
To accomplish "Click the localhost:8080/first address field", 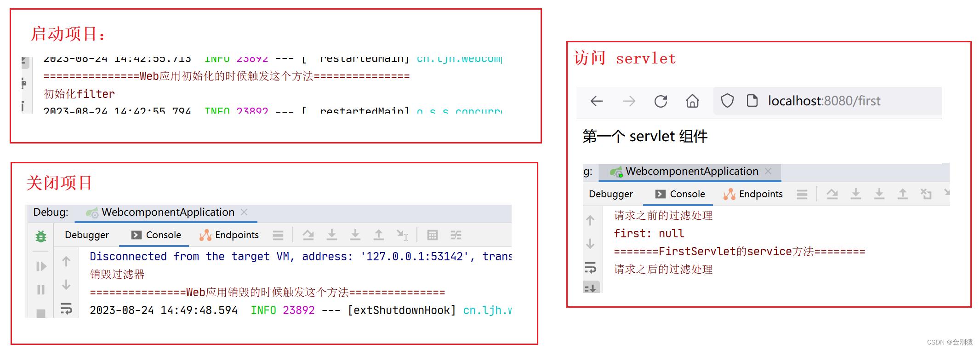I will click(827, 101).
